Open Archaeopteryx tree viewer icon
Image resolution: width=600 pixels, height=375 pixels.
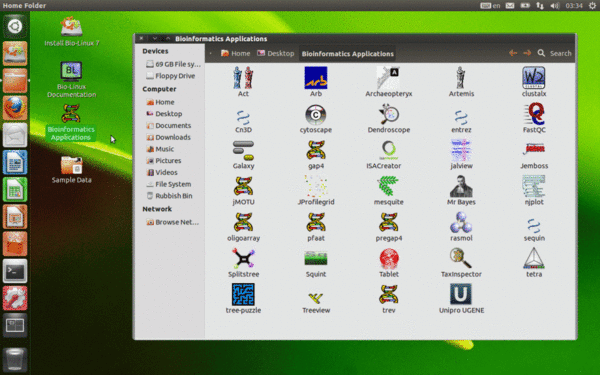click(388, 78)
